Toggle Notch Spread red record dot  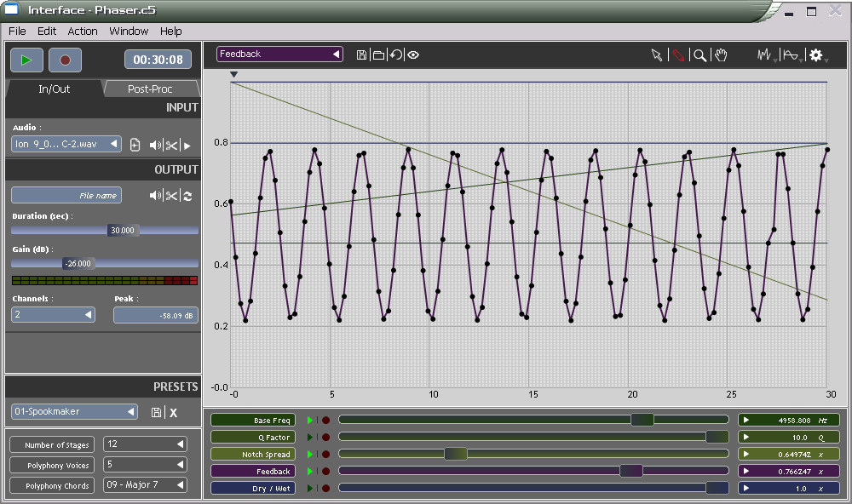tap(325, 454)
